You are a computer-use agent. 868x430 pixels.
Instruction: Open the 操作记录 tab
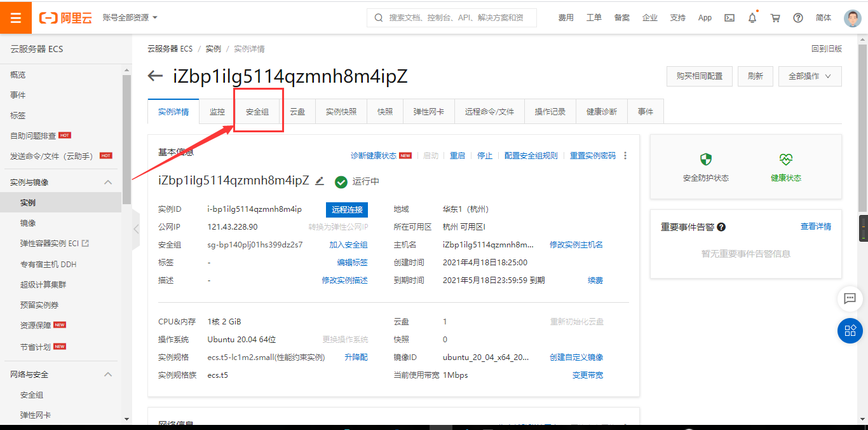[550, 111]
